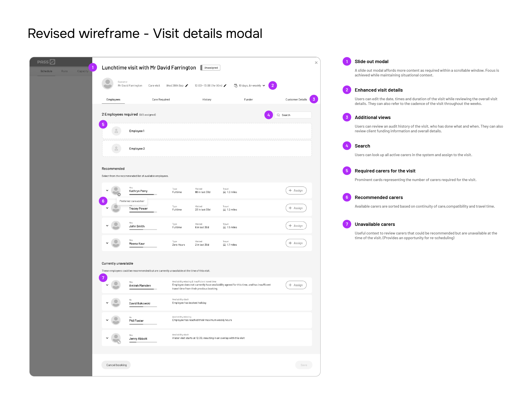The height and width of the screenshot is (408, 532).
Task: Click David Farrington customer avatar
Action: pyautogui.click(x=108, y=83)
